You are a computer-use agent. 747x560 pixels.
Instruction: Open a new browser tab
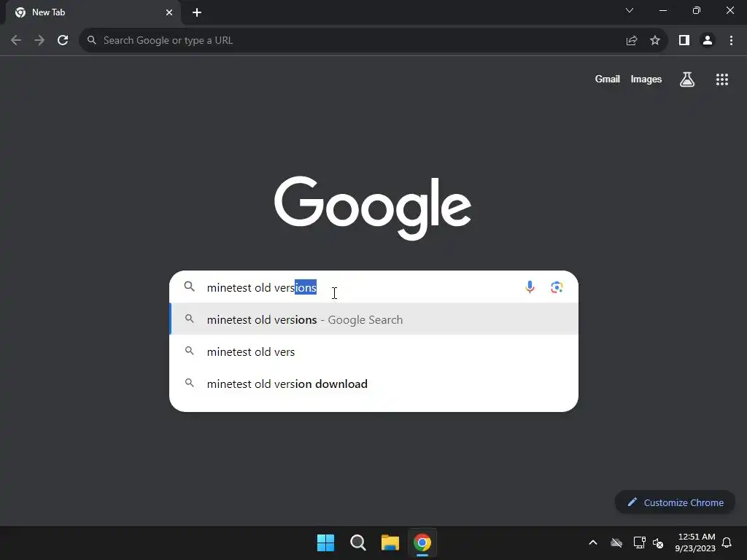pyautogui.click(x=197, y=12)
